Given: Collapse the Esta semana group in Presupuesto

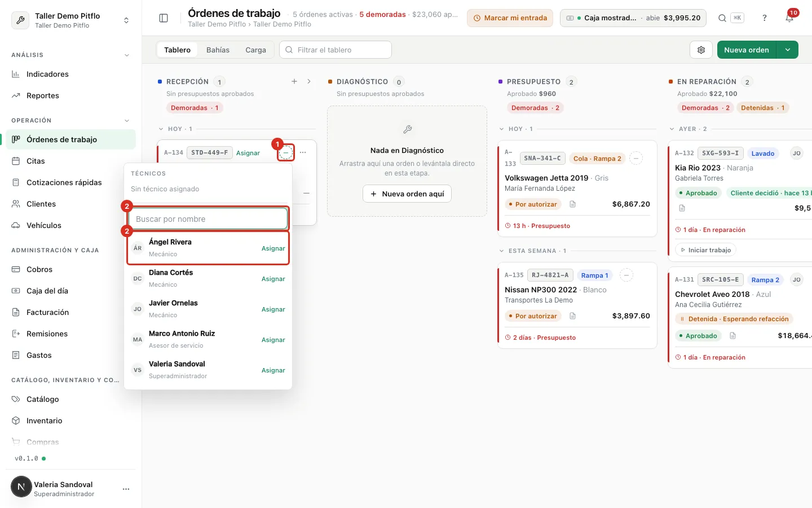Looking at the screenshot, I should coord(502,251).
